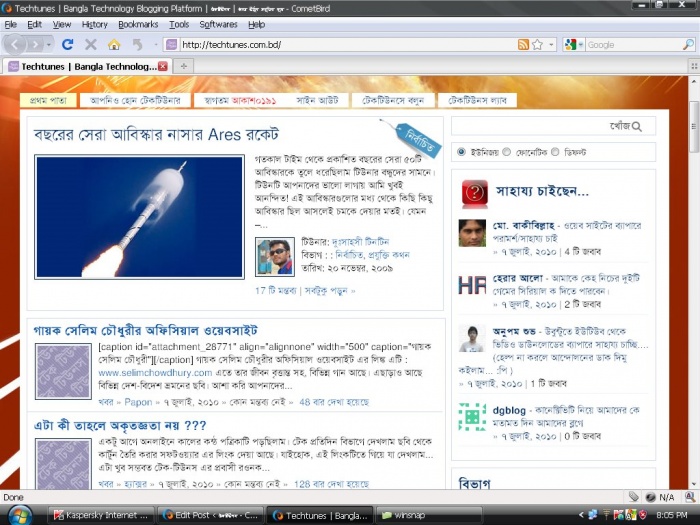The height and width of the screenshot is (525, 700).
Task: Click the search magnifier in Google box
Action: pyautogui.click(x=688, y=44)
